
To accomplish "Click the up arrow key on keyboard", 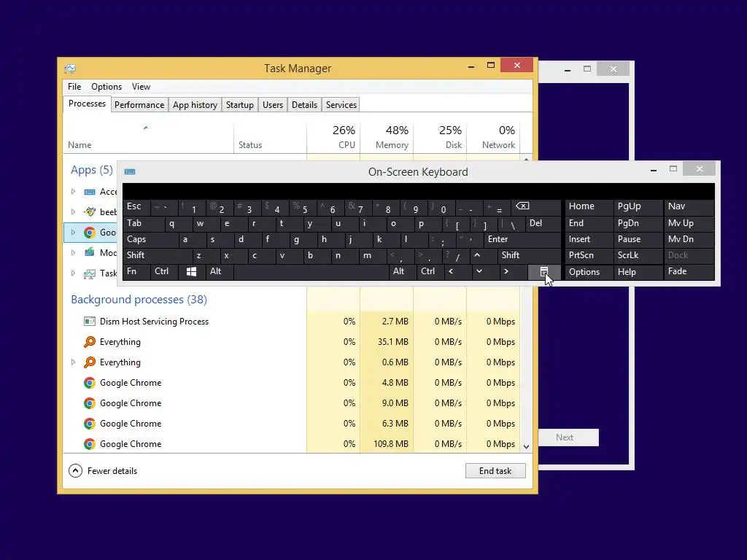I will click(x=477, y=255).
